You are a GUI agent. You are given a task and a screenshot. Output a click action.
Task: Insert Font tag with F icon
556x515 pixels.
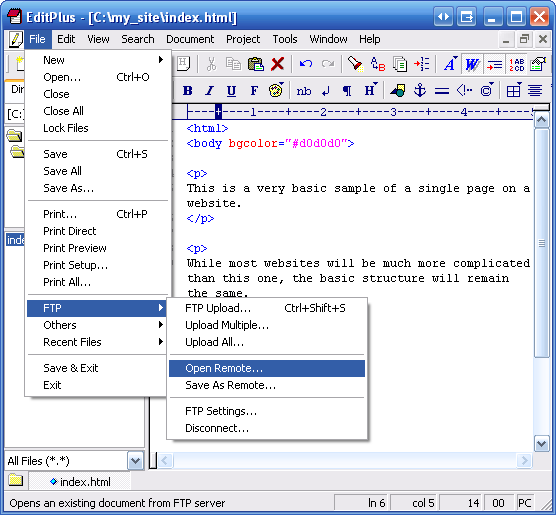tap(254, 91)
